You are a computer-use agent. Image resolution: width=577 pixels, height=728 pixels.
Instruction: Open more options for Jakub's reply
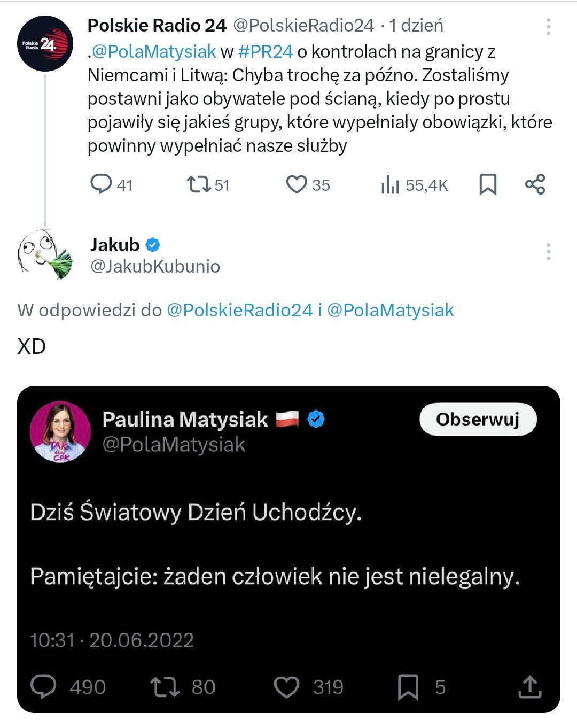coord(549,252)
